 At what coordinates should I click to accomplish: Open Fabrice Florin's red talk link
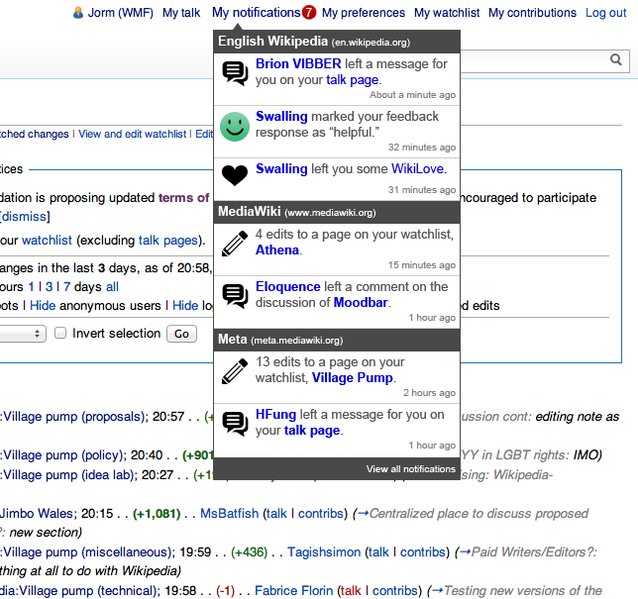pos(351,591)
